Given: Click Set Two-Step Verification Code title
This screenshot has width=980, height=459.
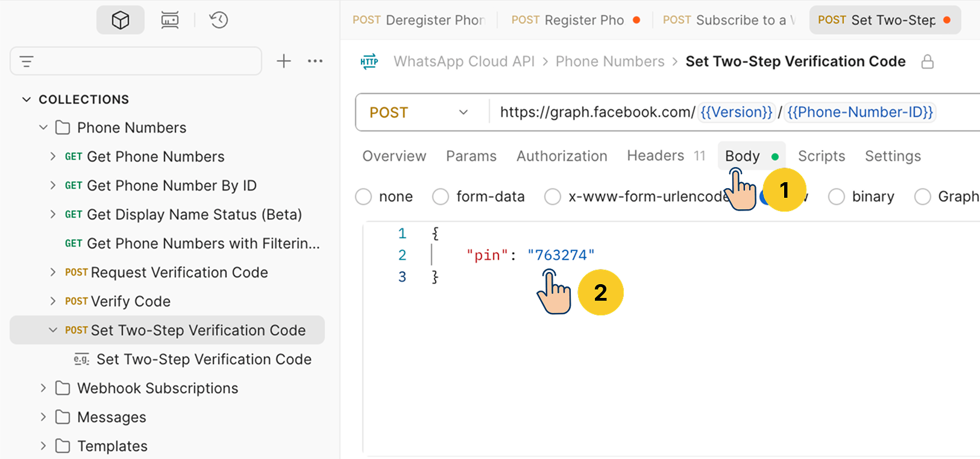Looking at the screenshot, I should click(796, 62).
